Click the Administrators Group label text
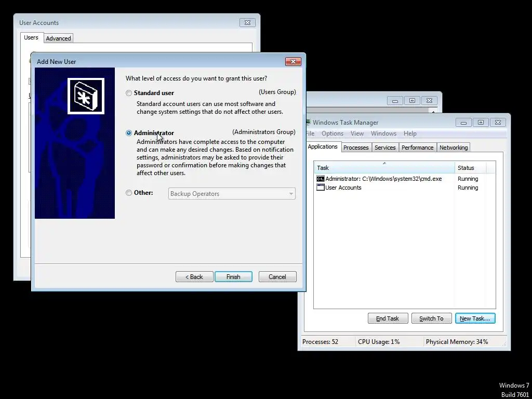 (x=264, y=132)
